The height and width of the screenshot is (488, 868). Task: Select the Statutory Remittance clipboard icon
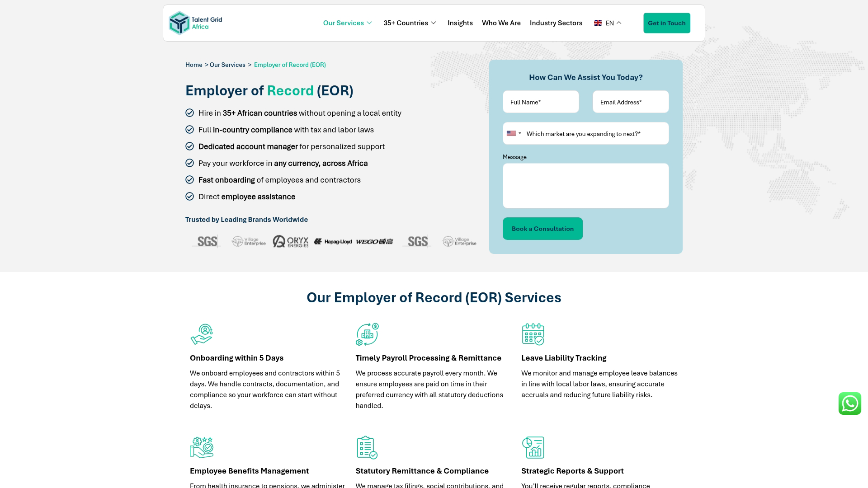pyautogui.click(x=367, y=447)
